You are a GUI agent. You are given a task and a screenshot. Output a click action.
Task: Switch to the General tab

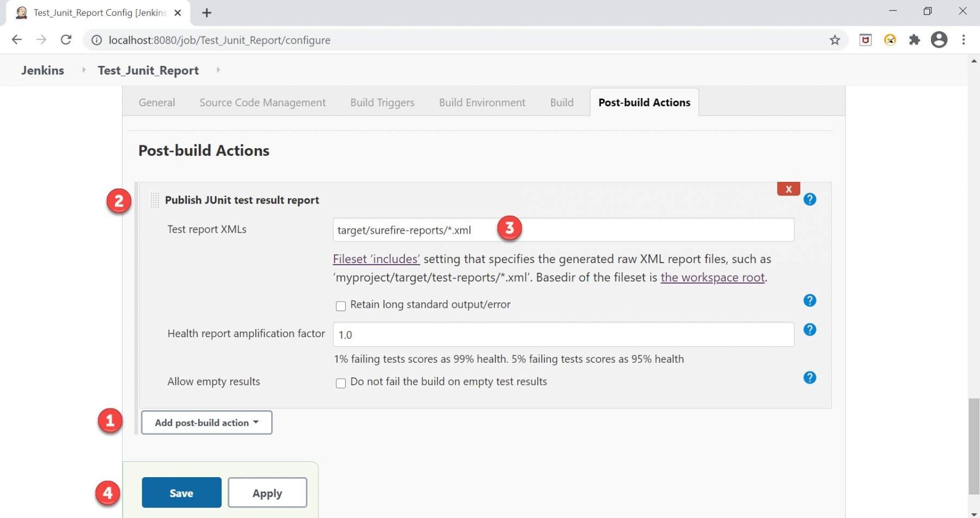pos(157,102)
